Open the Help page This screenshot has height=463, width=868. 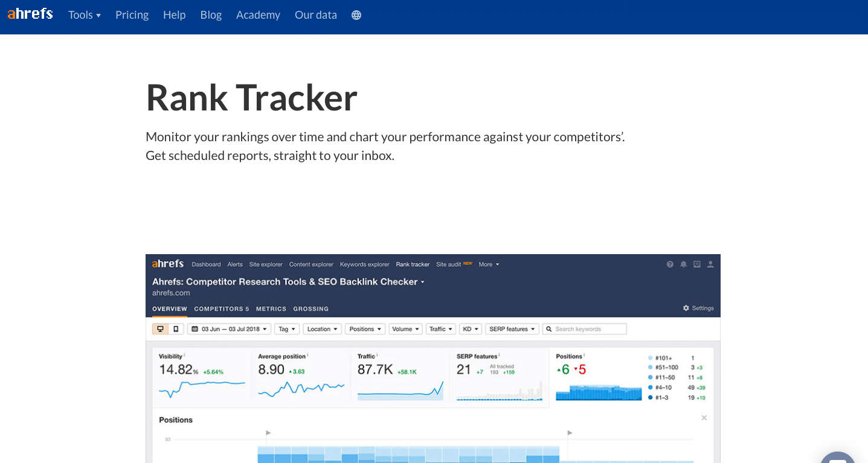point(174,15)
